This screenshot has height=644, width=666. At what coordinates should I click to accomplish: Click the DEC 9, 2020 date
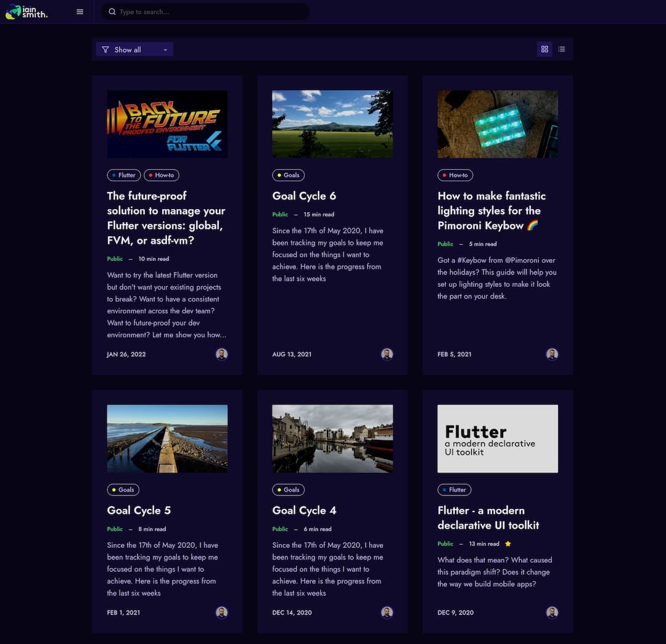pos(455,613)
